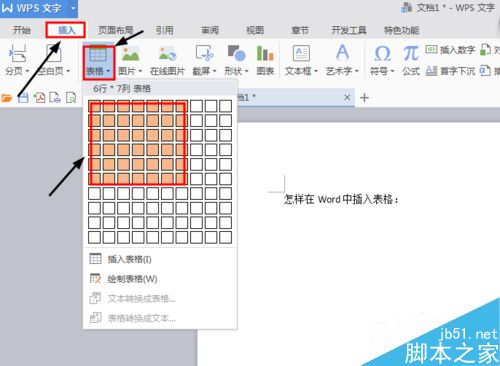Click the print icon in quick toolbar
The image size is (500, 366).
55,98
